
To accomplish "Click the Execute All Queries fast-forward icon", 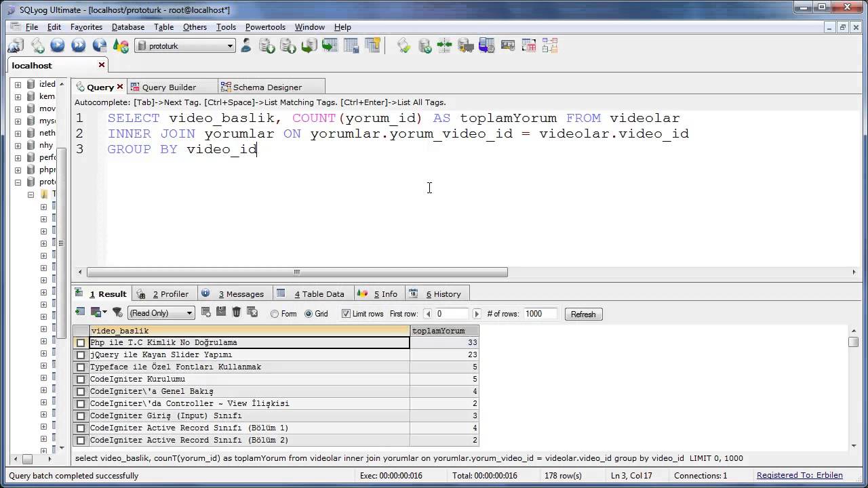I will (79, 45).
